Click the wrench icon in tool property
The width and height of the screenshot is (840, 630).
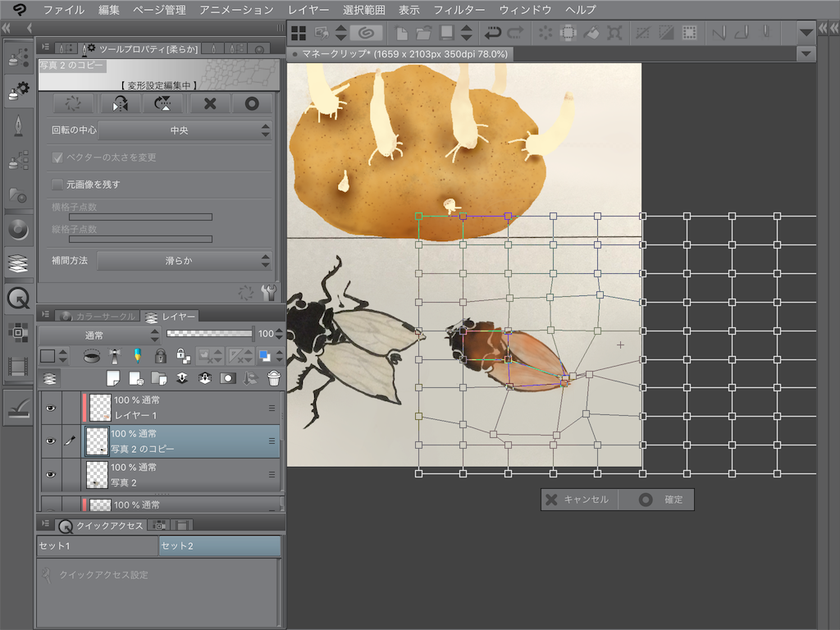click(x=268, y=293)
